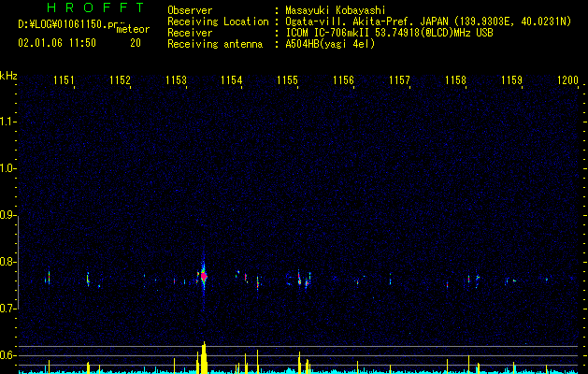Click the 1159 time axis marker
588x374 pixels.
(511, 80)
